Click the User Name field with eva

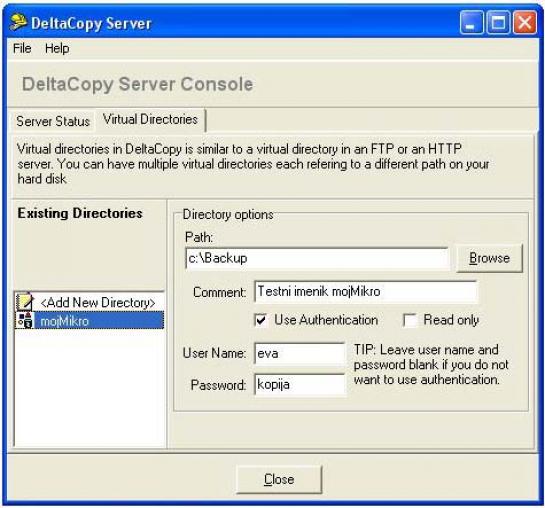click(x=300, y=353)
